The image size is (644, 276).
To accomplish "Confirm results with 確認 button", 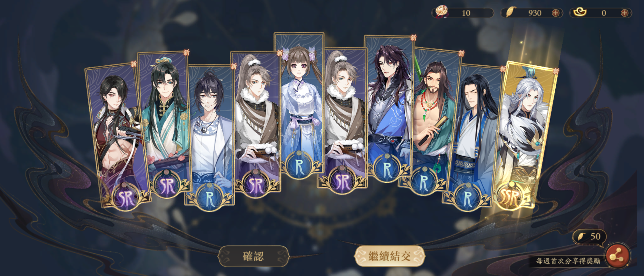I will [x=253, y=256].
